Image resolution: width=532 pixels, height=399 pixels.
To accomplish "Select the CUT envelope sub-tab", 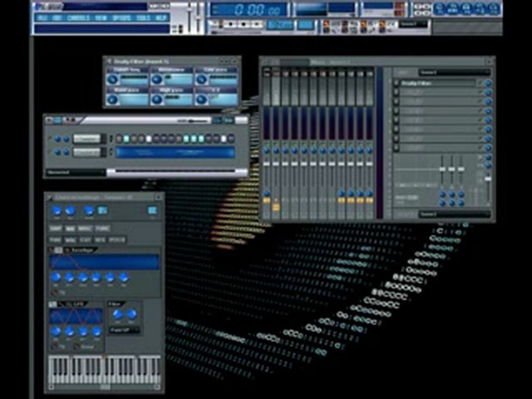I will tap(85, 240).
